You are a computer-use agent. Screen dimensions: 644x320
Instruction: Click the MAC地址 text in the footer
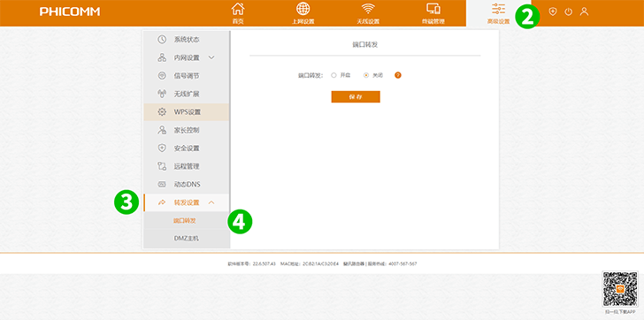(x=310, y=263)
